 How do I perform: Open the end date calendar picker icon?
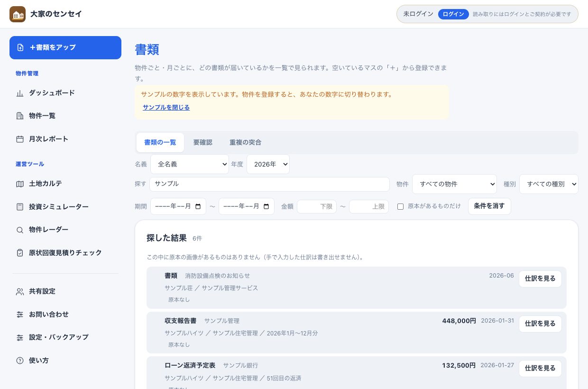[266, 206]
